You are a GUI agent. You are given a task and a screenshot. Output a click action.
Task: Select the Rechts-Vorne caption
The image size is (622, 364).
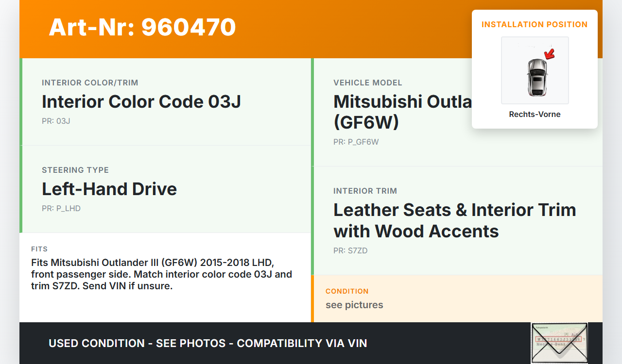point(535,114)
